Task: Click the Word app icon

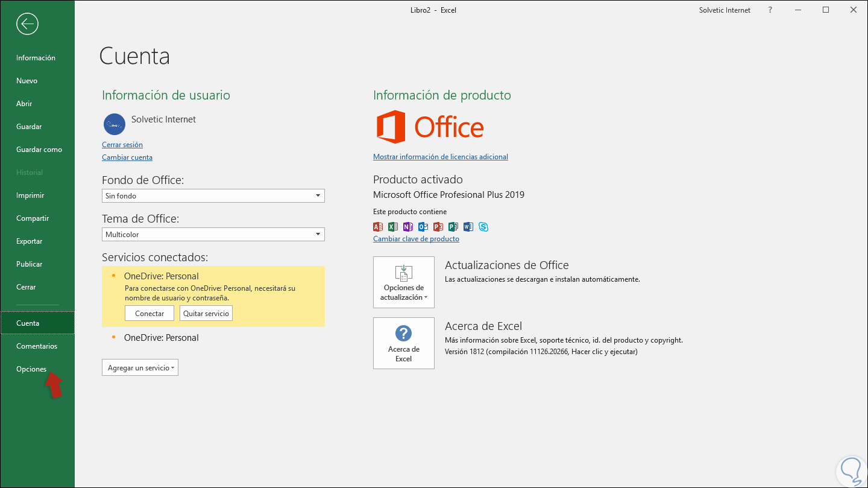Action: point(468,227)
